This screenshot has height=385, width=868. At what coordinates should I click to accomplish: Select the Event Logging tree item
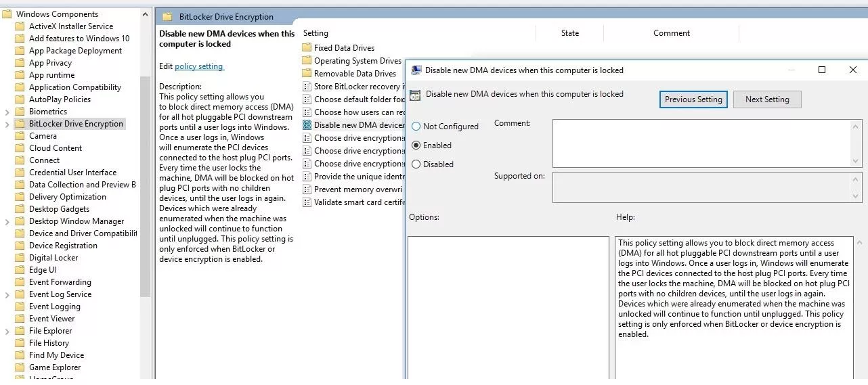click(x=54, y=307)
